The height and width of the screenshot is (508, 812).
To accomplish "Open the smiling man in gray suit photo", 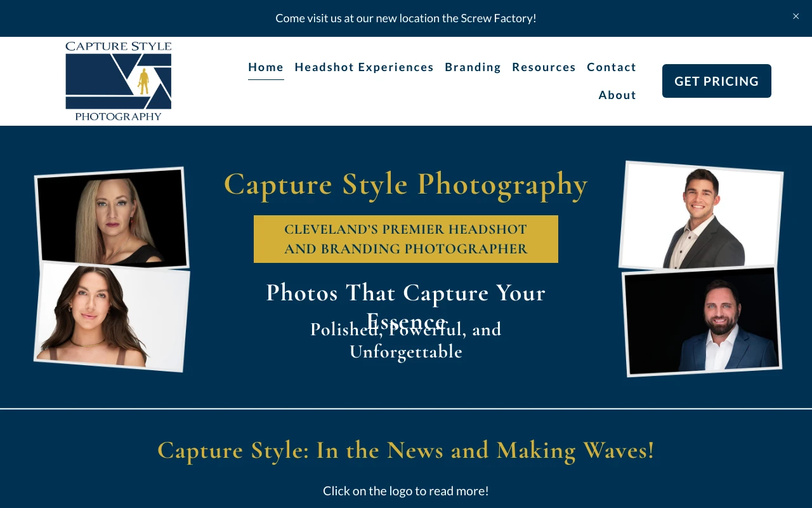I will [701, 215].
